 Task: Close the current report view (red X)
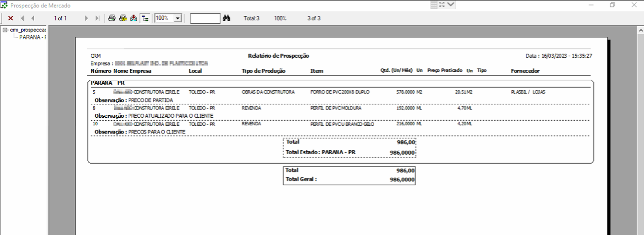(10, 18)
